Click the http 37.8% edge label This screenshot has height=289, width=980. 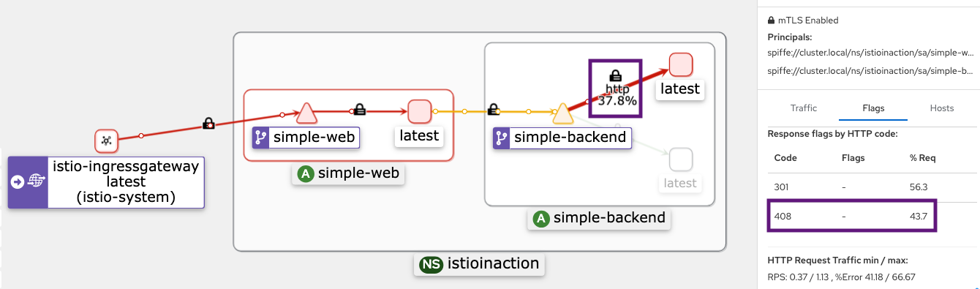[617, 89]
